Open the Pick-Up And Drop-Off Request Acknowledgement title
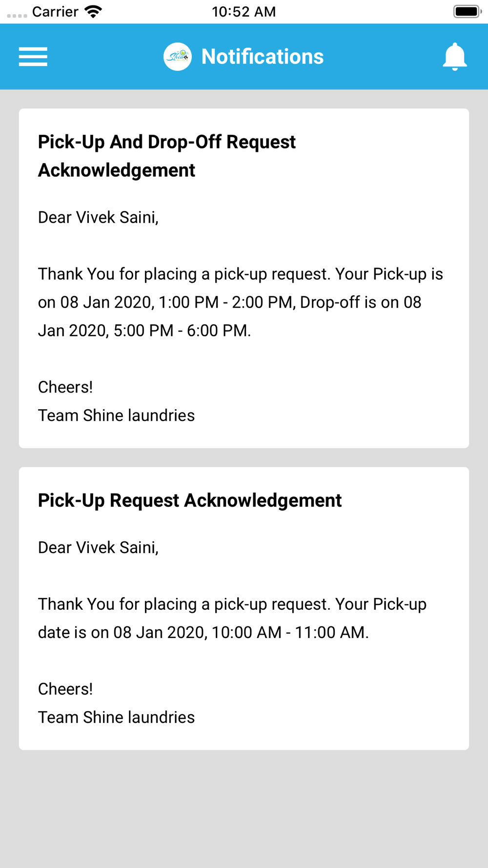Screen dimensions: 488x868 167,156
